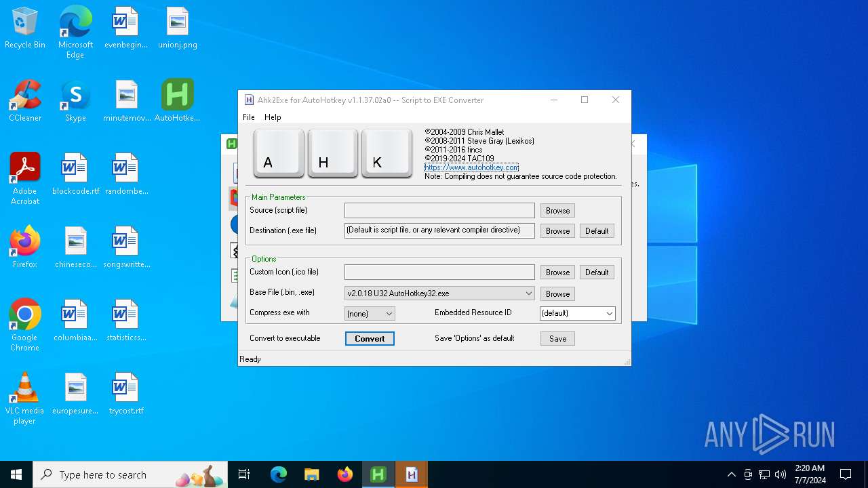
Task: Select the songswritte document icon
Action: coord(126,247)
